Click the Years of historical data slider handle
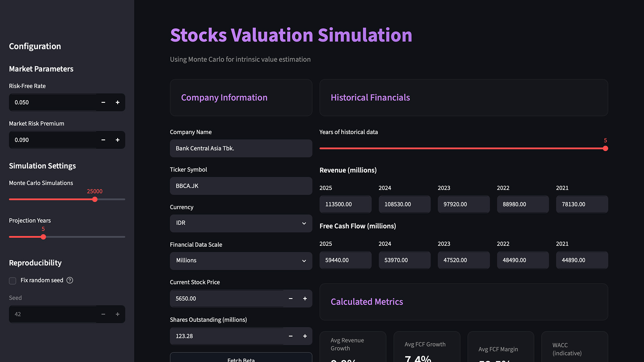The image size is (644, 362). 605,148
